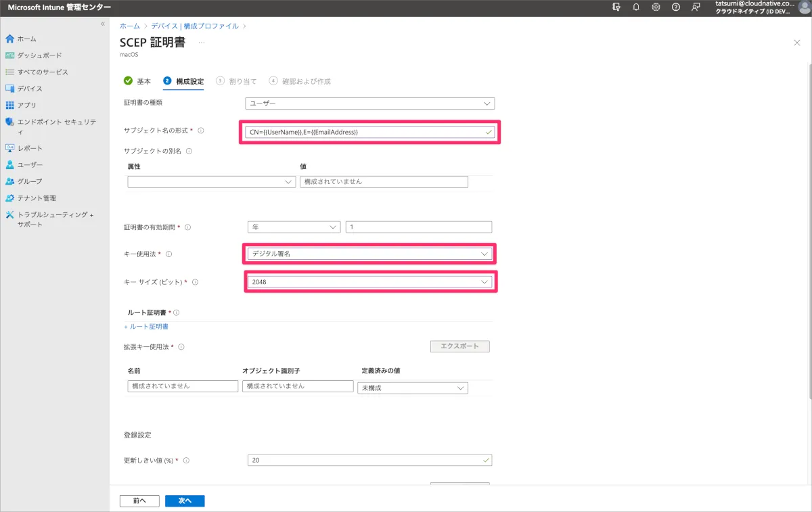Open the settings gear icon
This screenshot has height=512, width=812.
656,7
